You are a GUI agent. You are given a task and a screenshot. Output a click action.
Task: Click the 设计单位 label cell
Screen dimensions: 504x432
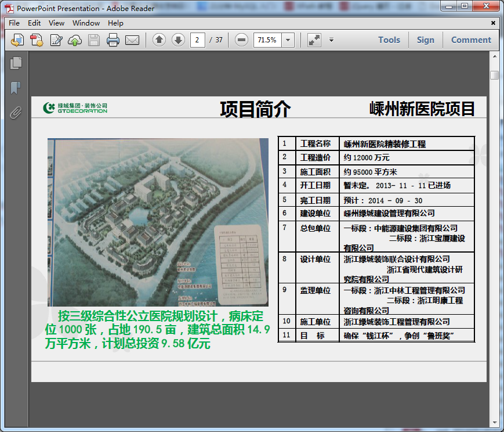pyautogui.click(x=318, y=267)
